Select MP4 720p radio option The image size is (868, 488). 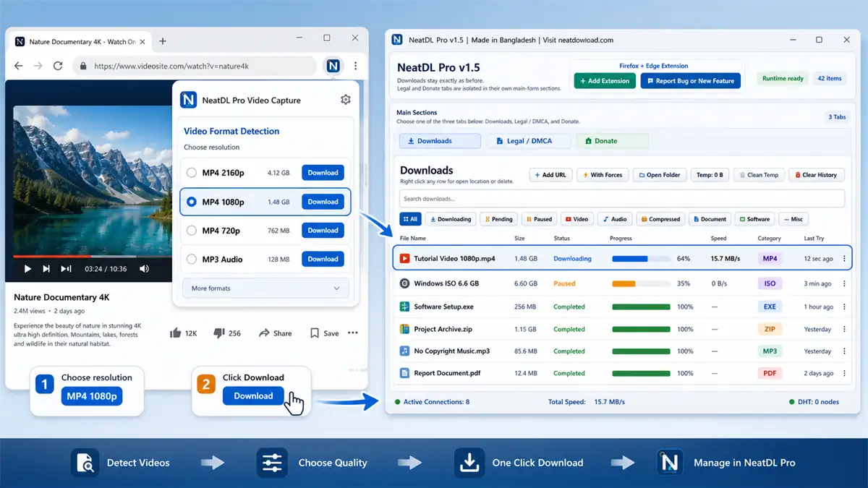click(192, 231)
